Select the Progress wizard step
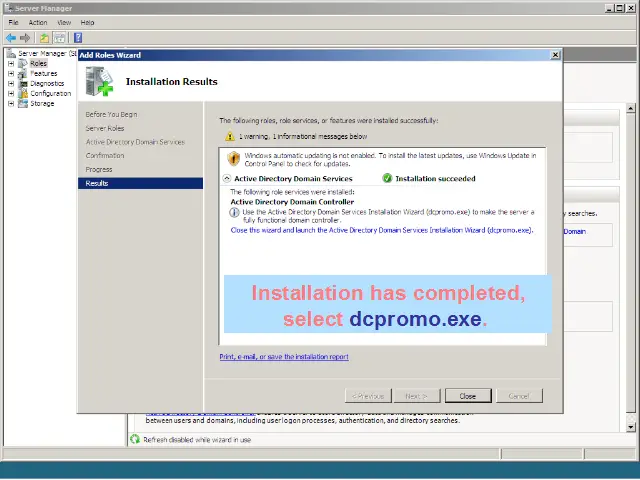The image size is (640, 480). (99, 169)
